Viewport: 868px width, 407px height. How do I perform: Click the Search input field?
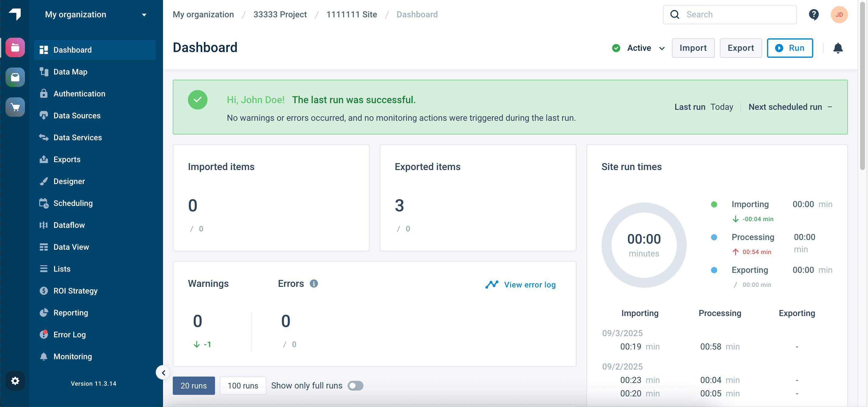pos(730,15)
